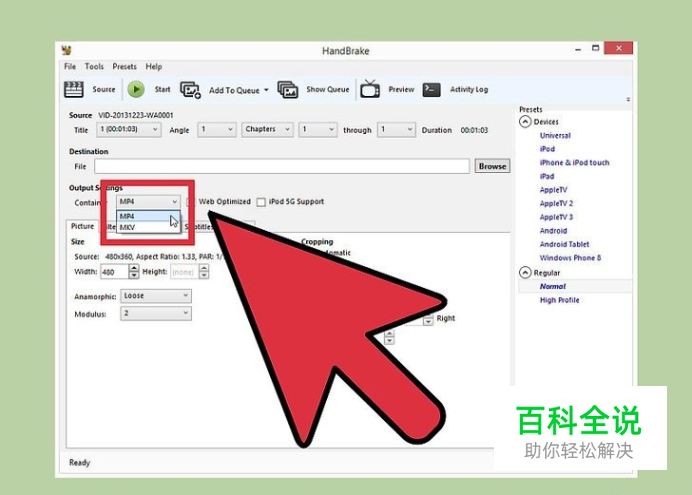Collapse the Regular preset group

(525, 273)
